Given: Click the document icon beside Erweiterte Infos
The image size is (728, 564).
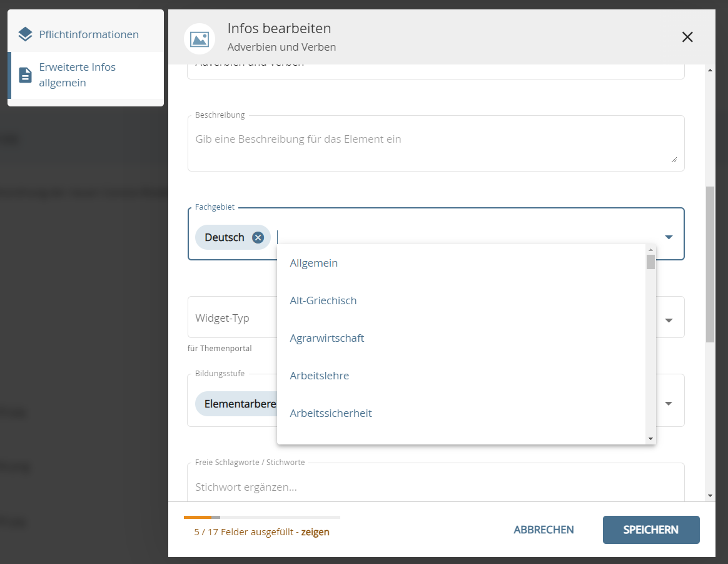Looking at the screenshot, I should (25, 75).
